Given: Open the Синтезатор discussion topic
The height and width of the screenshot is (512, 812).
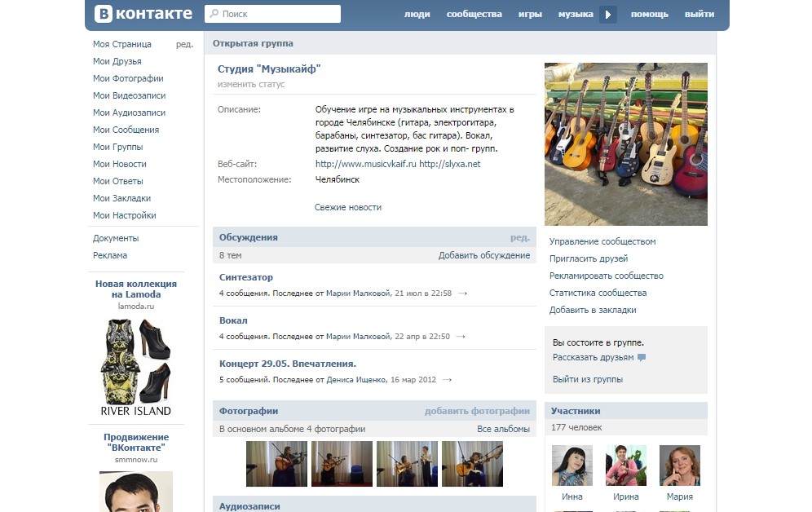Looking at the screenshot, I should pos(246,277).
